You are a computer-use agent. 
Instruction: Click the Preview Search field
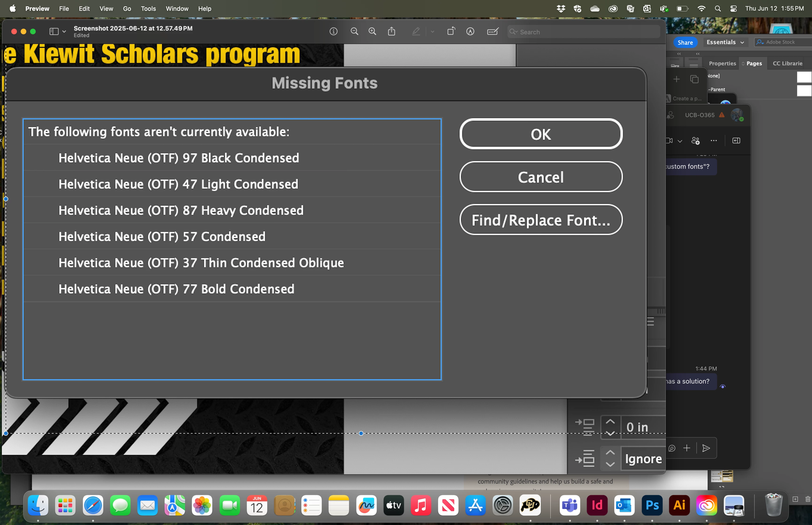583,32
